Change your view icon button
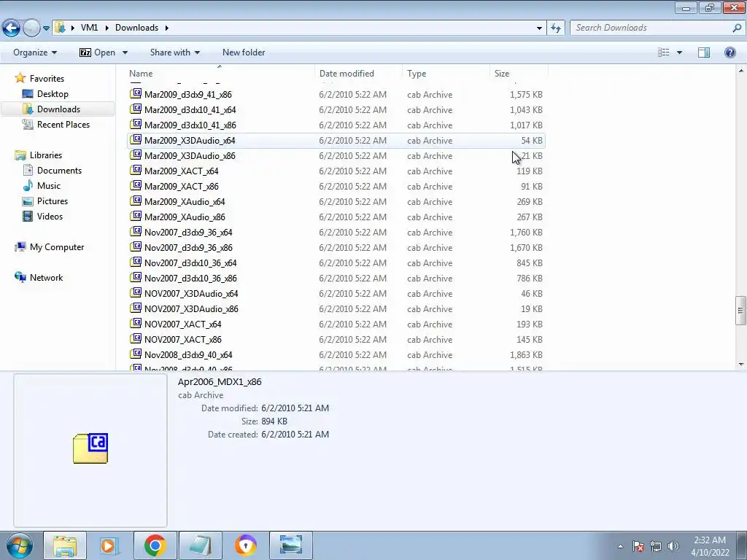Image resolution: width=747 pixels, height=560 pixels. (664, 52)
